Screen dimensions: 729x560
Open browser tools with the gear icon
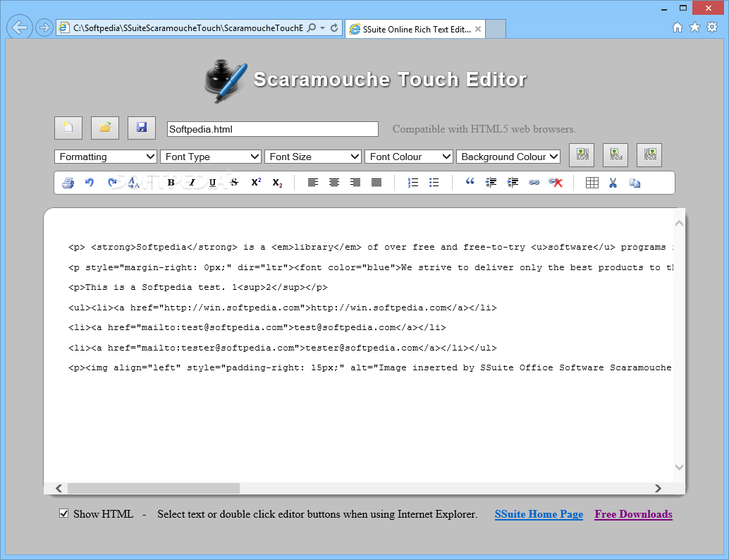pyautogui.click(x=712, y=28)
